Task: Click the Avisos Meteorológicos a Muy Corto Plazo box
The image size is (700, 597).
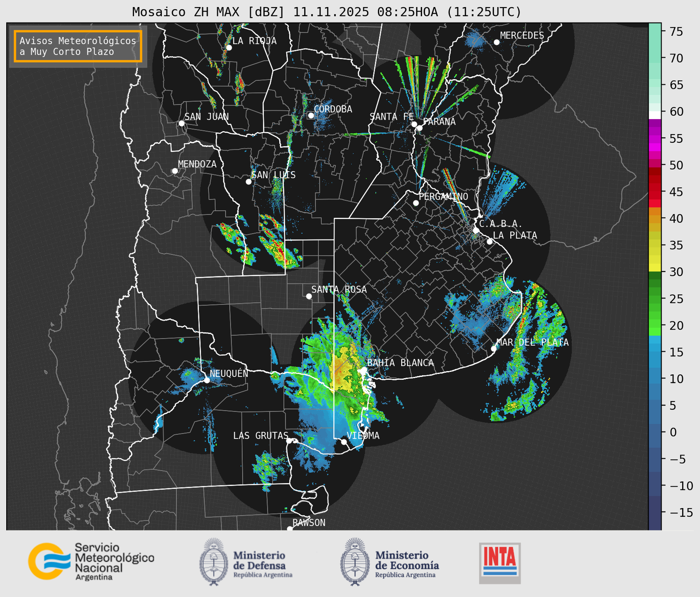Action: (78, 46)
